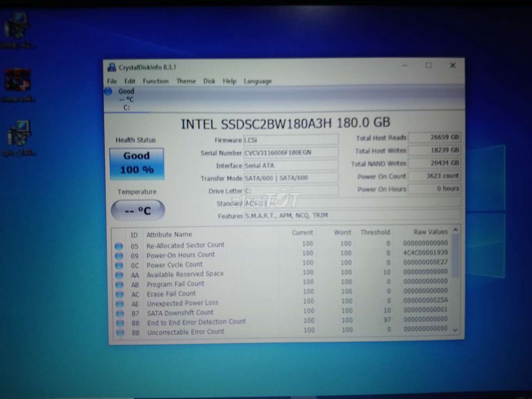Click the Serial Number field
The height and width of the screenshot is (399, 532).
pos(291,153)
